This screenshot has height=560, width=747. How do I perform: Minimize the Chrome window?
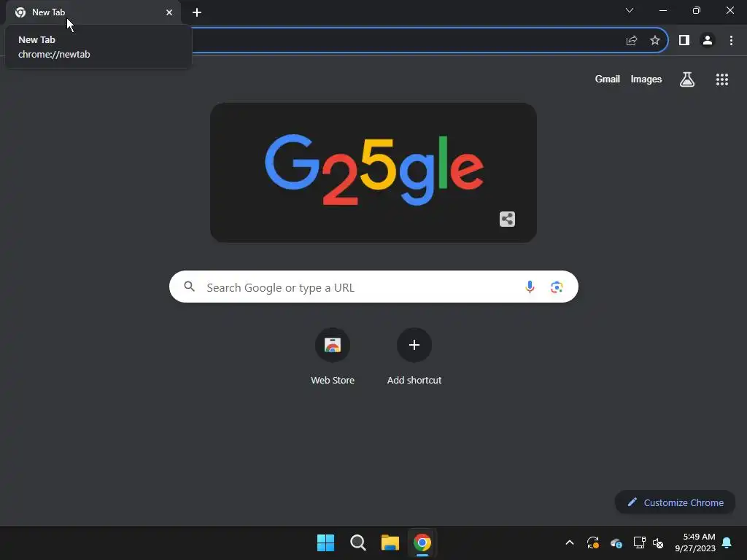[x=662, y=10]
